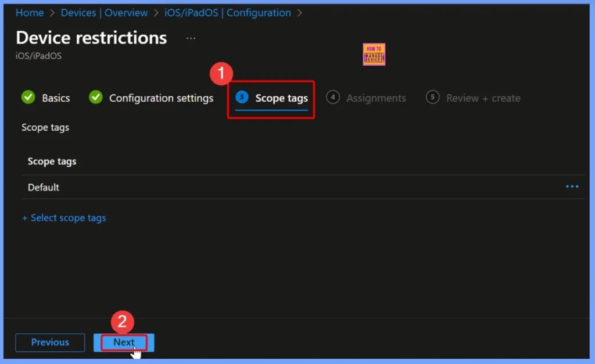Open iOS/iPadOS | Configuration from the breadcrumb
Image resolution: width=595 pixels, height=364 pixels.
pyautogui.click(x=228, y=12)
